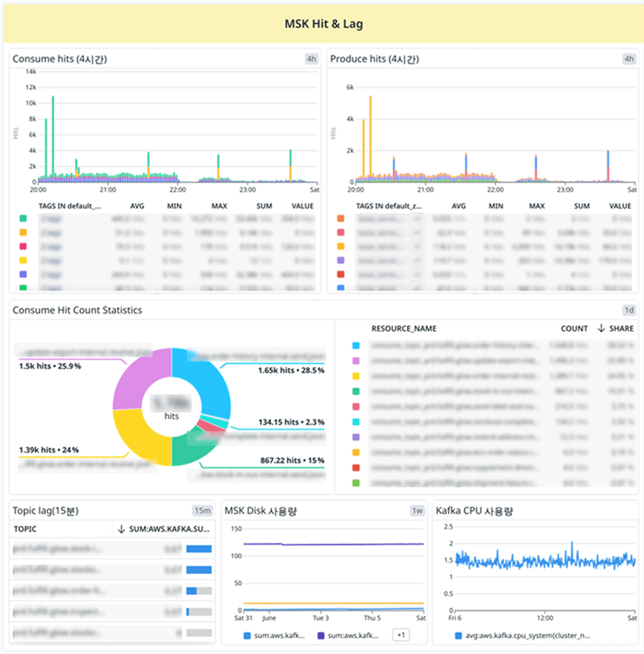Click 'TAGS IN default_...' header in Consume hits

pyautogui.click(x=69, y=206)
